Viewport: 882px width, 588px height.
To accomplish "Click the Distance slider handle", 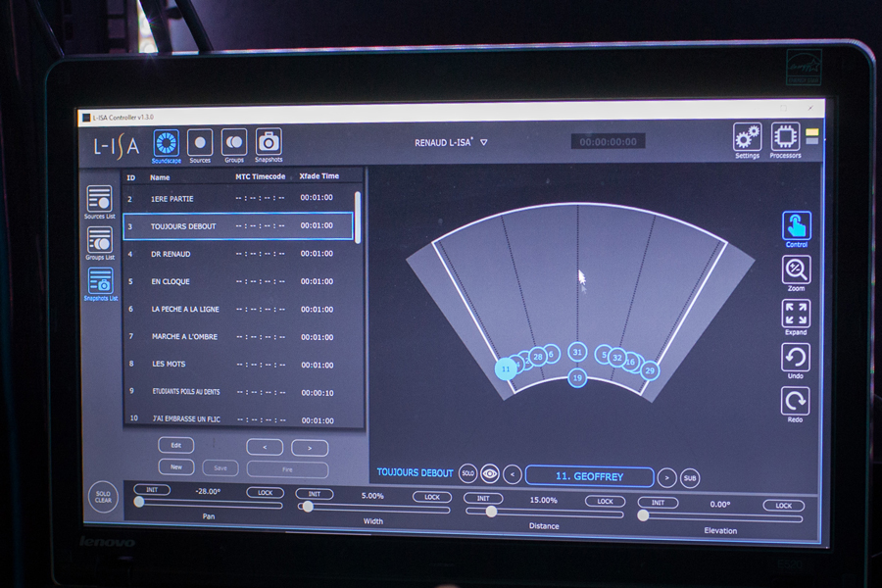I will 491,512.
